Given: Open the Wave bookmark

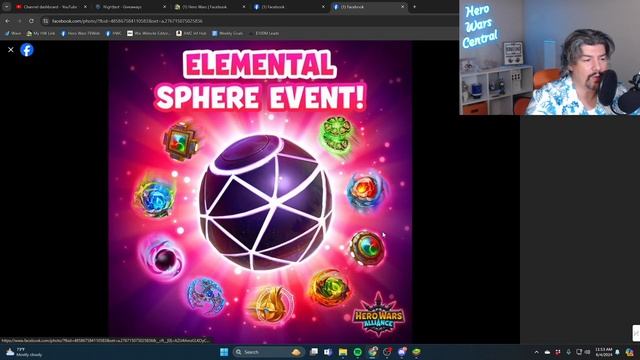Looking at the screenshot, I should point(13,33).
